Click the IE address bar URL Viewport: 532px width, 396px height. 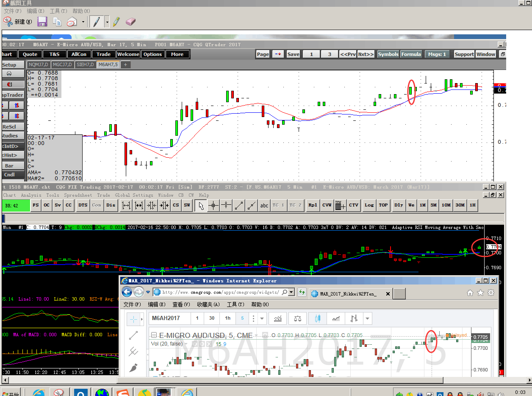pyautogui.click(x=220, y=292)
